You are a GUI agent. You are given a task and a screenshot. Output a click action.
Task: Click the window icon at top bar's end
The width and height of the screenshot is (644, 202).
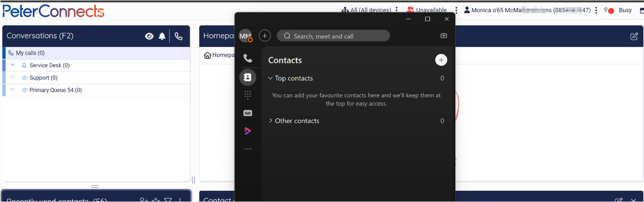[x=641, y=10]
